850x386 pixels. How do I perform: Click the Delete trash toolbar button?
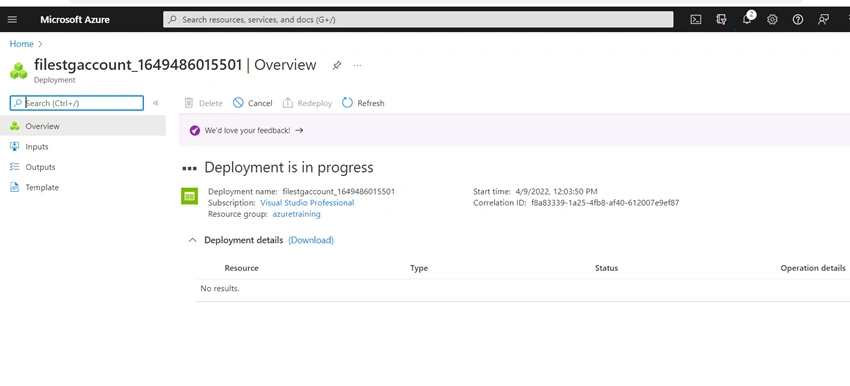[203, 103]
